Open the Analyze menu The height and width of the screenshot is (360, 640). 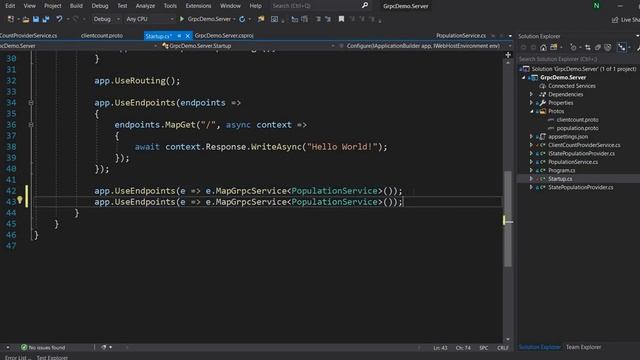click(x=145, y=6)
